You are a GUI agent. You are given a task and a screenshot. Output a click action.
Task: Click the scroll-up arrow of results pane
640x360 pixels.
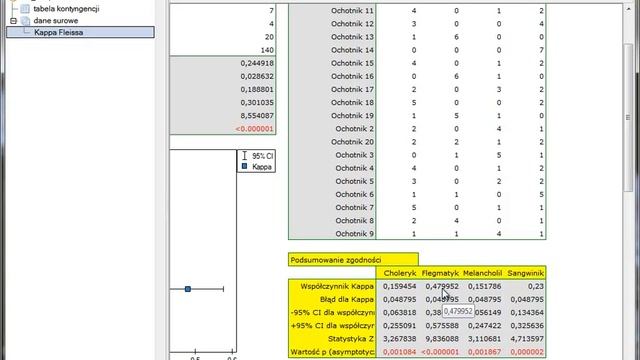point(628,9)
